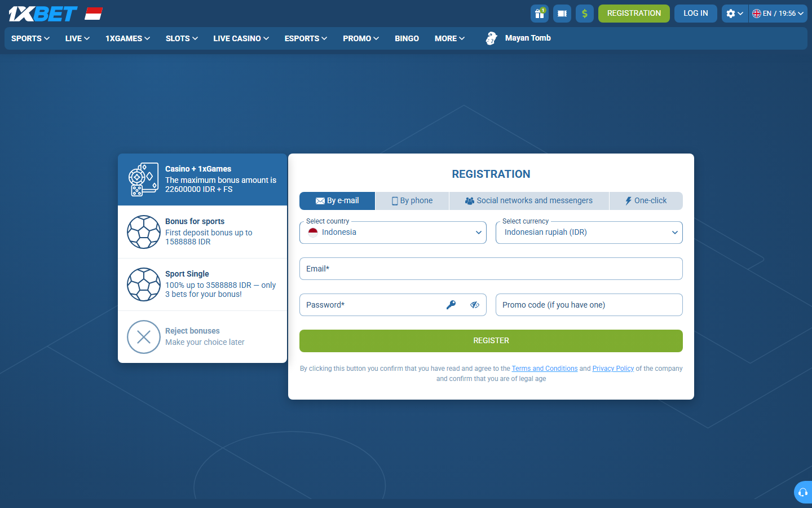Open the bet slip coupon icon
The image size is (812, 508).
(562, 14)
